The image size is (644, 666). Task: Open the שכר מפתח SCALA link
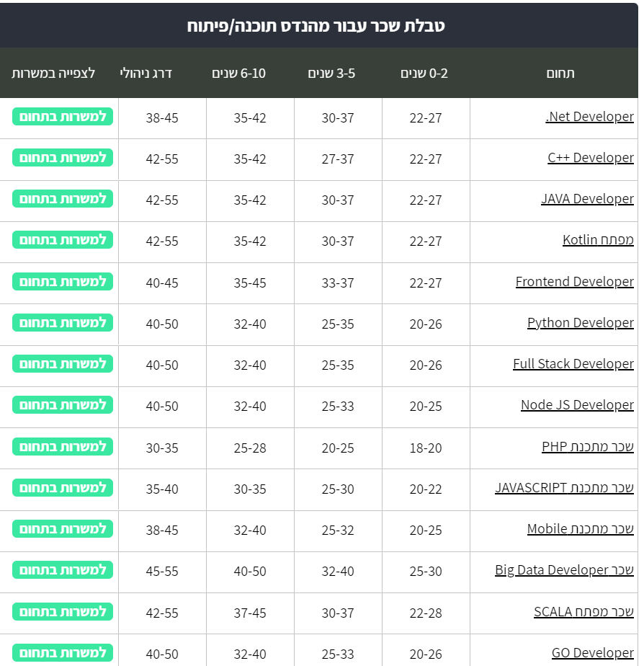(x=583, y=612)
